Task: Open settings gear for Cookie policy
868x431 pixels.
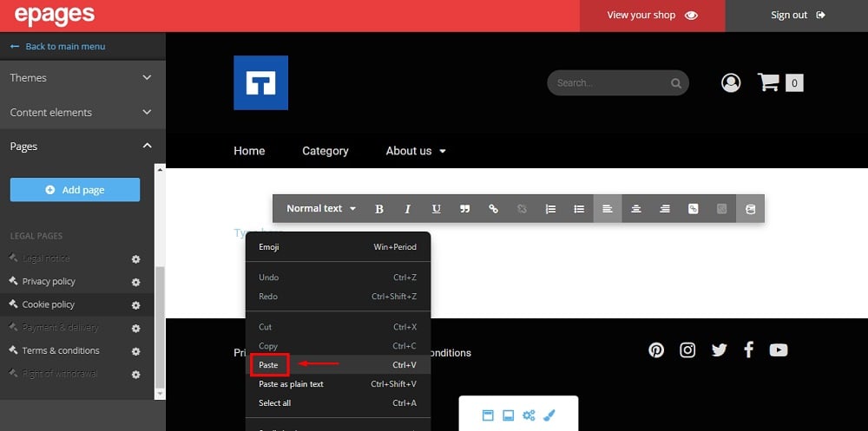Action: coord(135,305)
